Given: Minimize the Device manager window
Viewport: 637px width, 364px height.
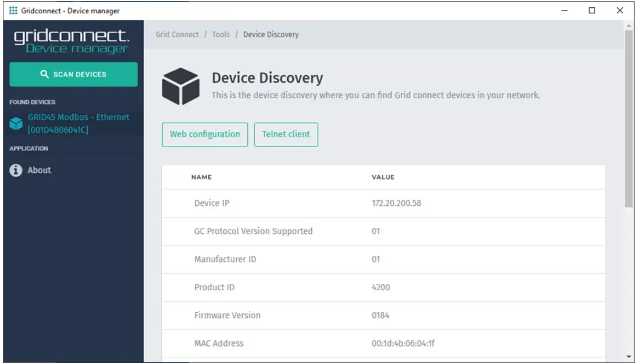Looking at the screenshot, I should point(564,10).
